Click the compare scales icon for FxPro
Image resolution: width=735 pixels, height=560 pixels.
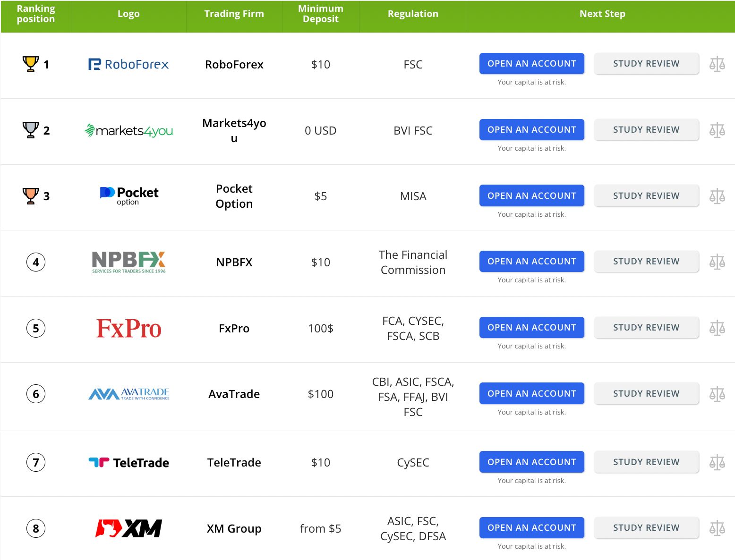point(717,328)
